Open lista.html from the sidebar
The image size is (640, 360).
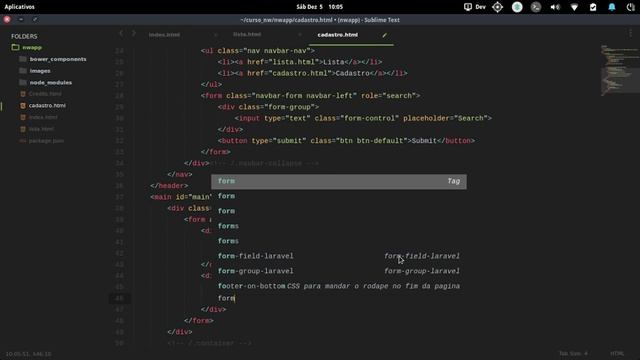click(x=41, y=129)
